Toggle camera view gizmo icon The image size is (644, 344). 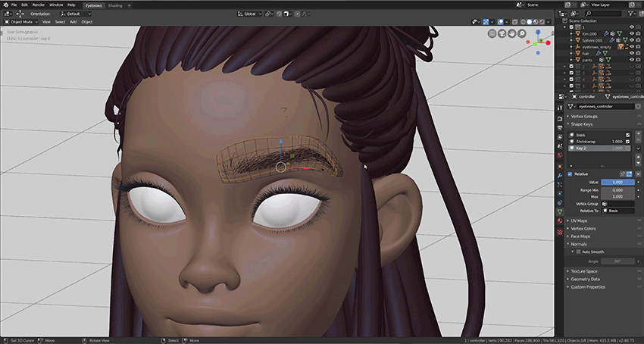[502, 33]
